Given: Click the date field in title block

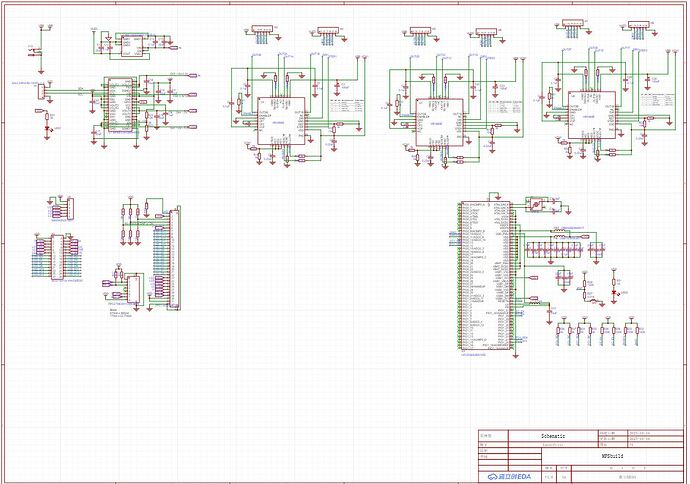Looking at the screenshot, I should (x=638, y=432).
